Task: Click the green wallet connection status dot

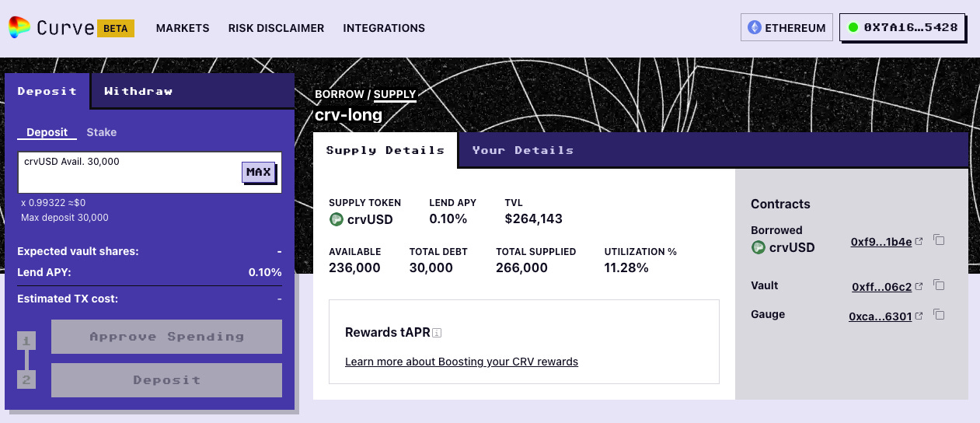Action: tap(853, 28)
